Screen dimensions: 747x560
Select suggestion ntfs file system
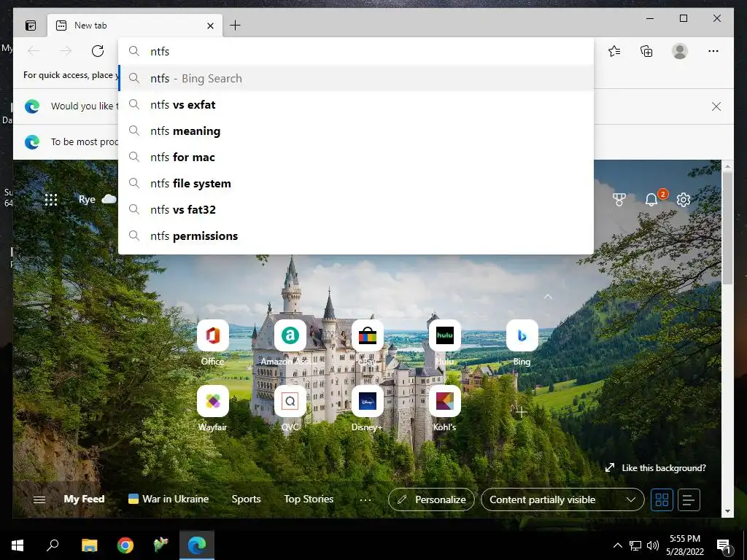[x=356, y=183]
